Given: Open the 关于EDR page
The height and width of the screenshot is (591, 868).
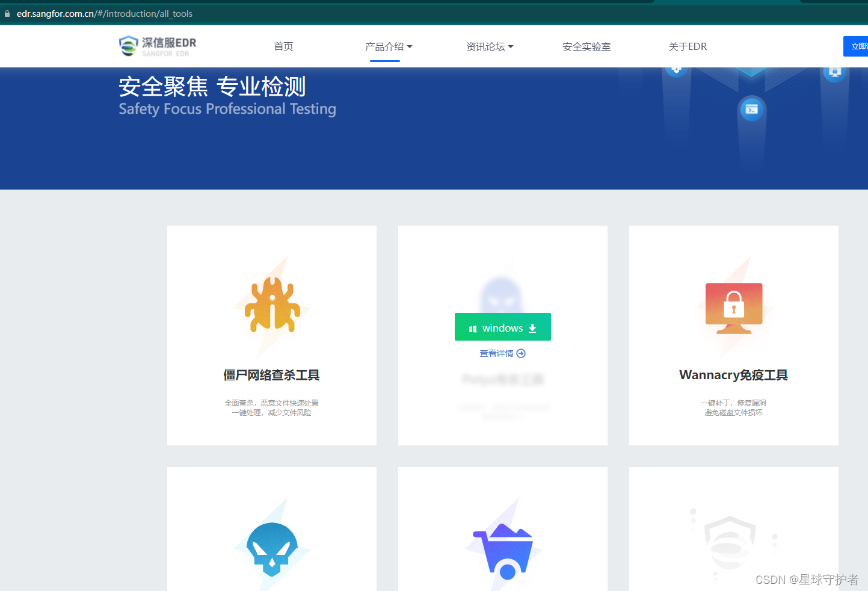Looking at the screenshot, I should (x=688, y=46).
